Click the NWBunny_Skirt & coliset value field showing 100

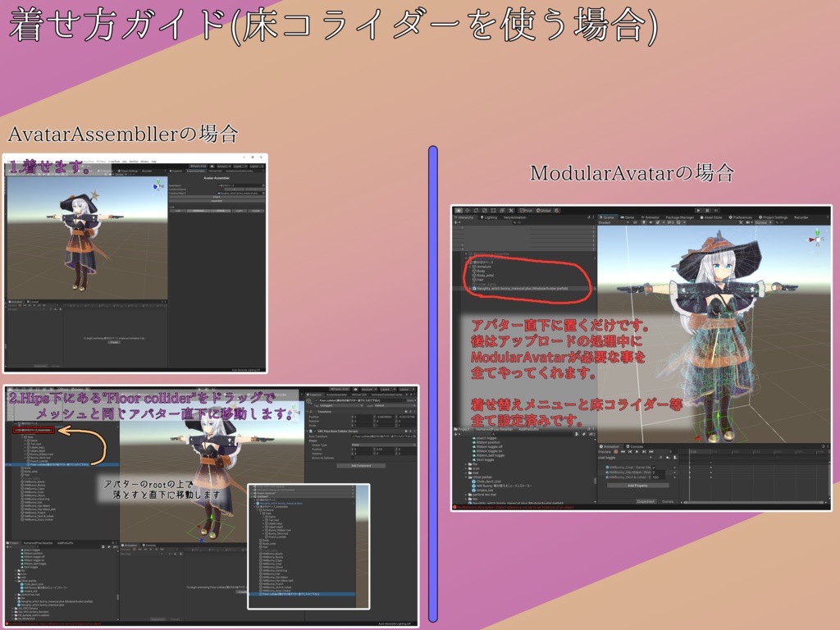[x=659, y=477]
